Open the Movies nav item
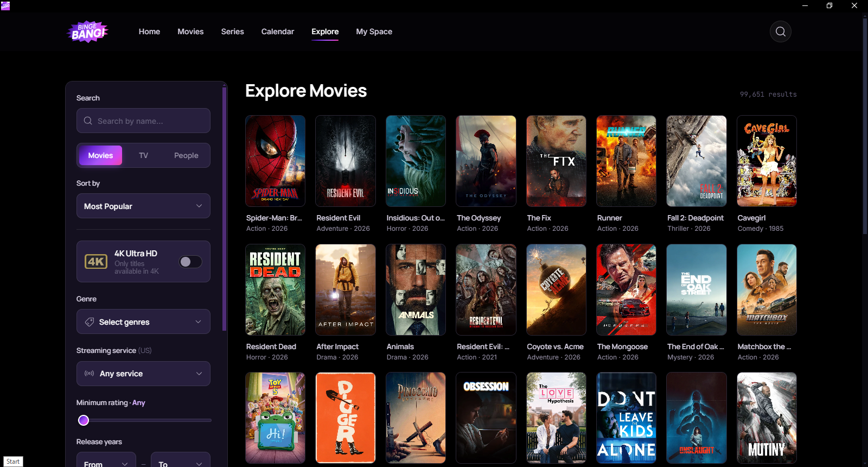The width and height of the screenshot is (868, 467). point(190,31)
